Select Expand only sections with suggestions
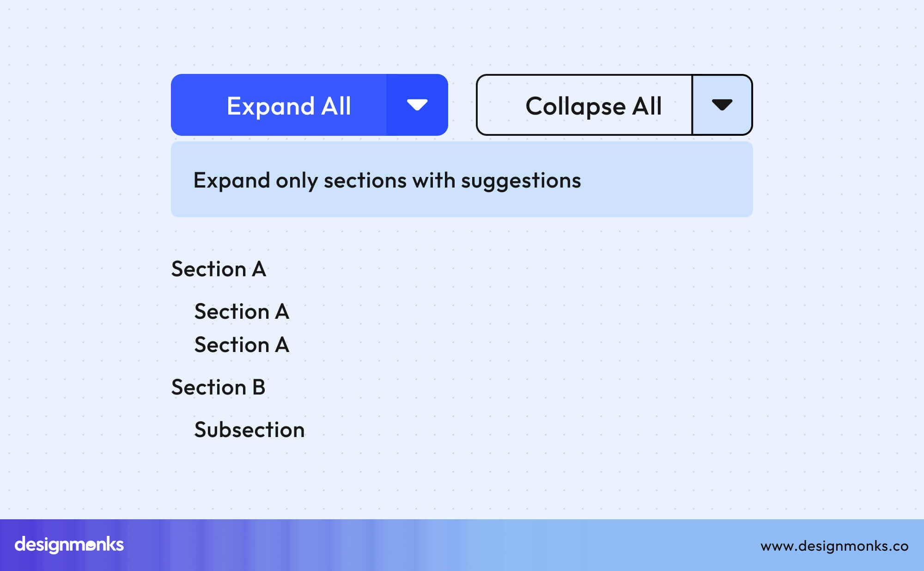 click(387, 181)
